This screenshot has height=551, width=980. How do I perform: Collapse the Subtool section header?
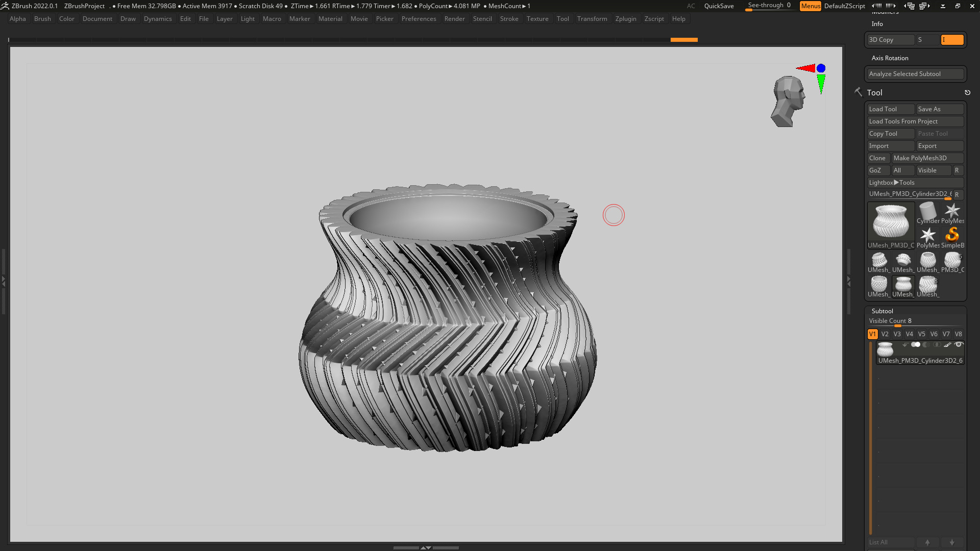point(883,311)
